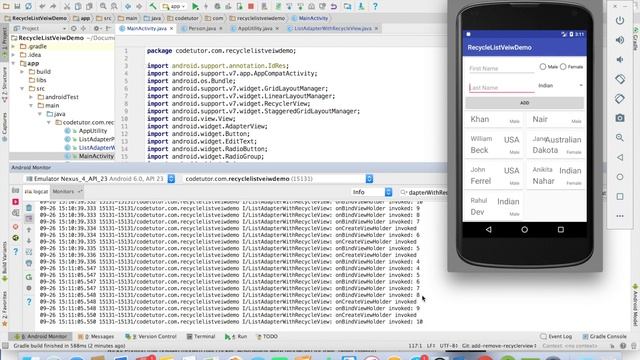This screenshot has height=360, width=640.
Task: Save all with the floppy disk icon
Action: tap(17, 6)
